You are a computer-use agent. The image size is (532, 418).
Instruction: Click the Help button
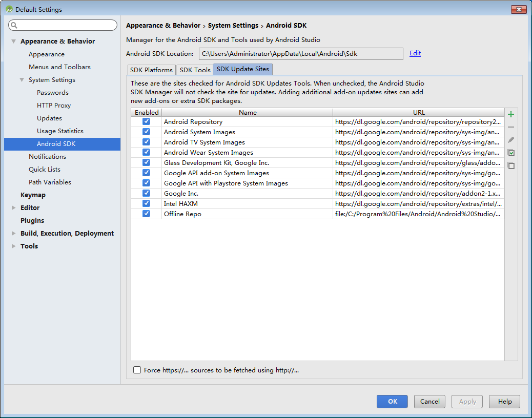pyautogui.click(x=504, y=402)
